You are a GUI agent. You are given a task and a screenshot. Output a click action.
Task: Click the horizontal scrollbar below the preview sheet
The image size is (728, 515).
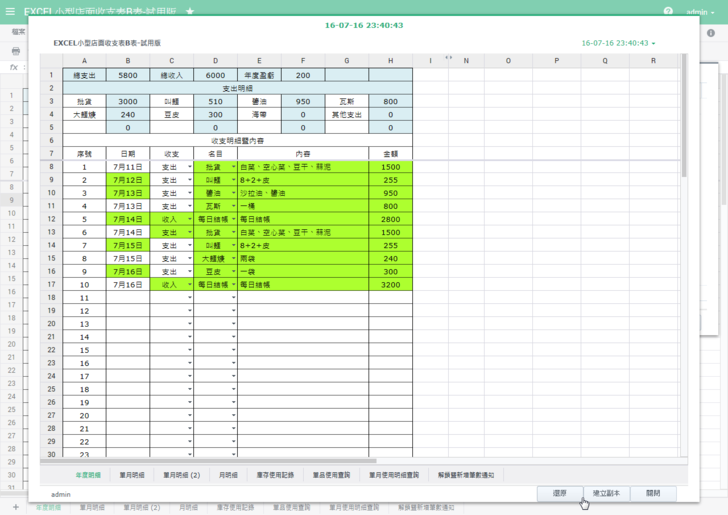(x=208, y=461)
